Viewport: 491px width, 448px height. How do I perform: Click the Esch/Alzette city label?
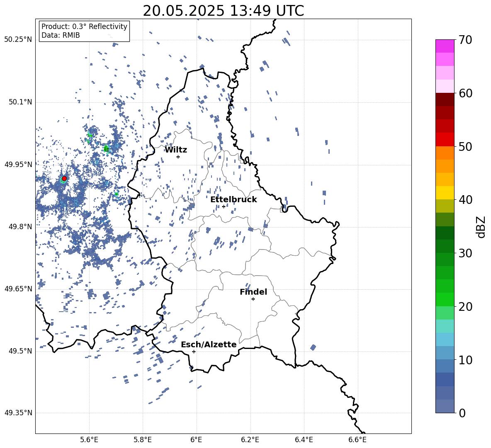pos(209,344)
